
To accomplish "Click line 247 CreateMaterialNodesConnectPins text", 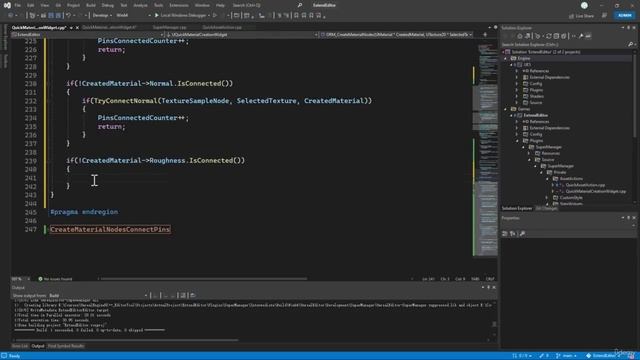I will pyautogui.click(x=110, y=229).
